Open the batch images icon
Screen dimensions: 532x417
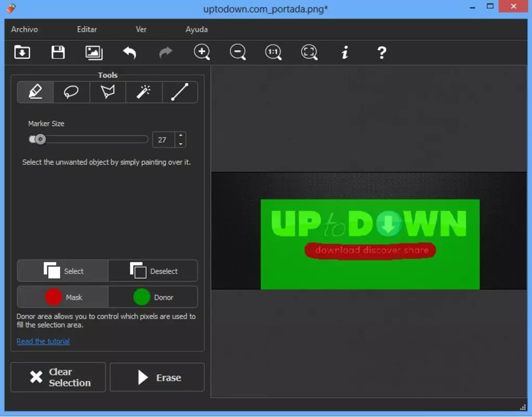94,53
